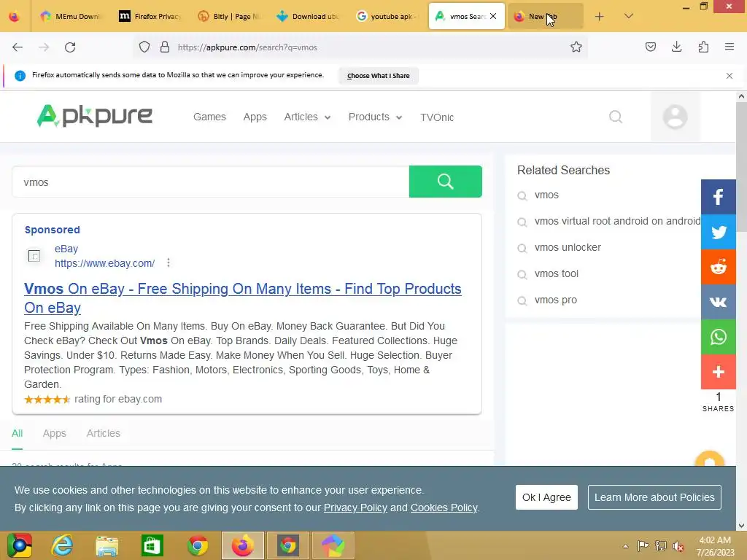Open the extensions puzzle icon
Image resolution: width=747 pixels, height=560 pixels.
click(x=703, y=47)
